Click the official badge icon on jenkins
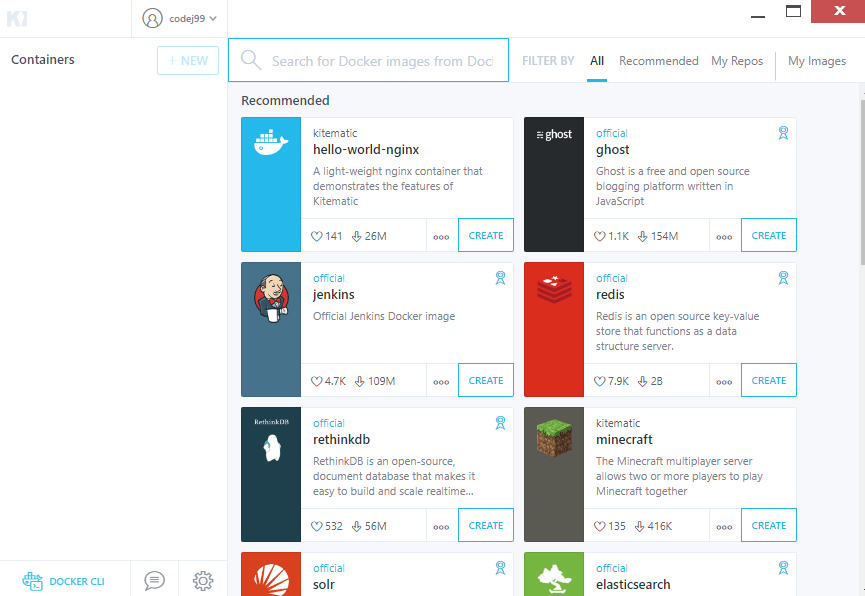Image resolution: width=865 pixels, height=596 pixels. (x=500, y=278)
